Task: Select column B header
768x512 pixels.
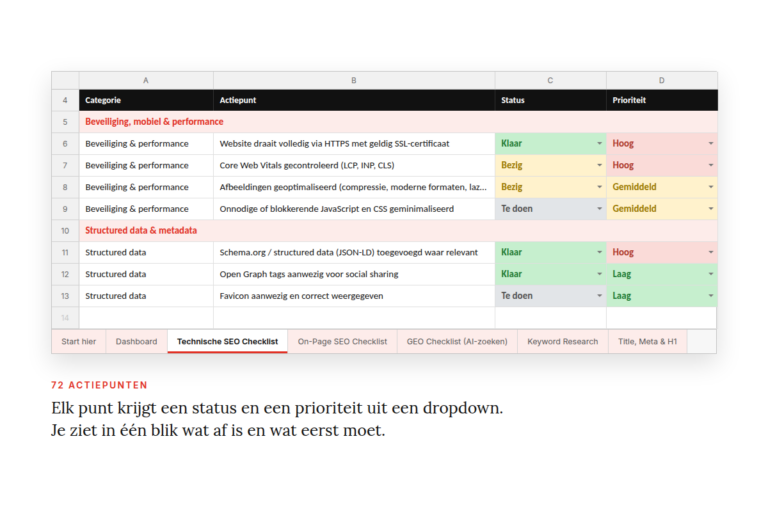Action: click(354, 80)
